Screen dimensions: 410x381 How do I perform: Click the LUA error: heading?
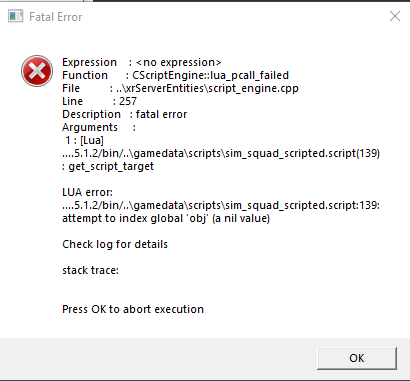tap(87, 192)
